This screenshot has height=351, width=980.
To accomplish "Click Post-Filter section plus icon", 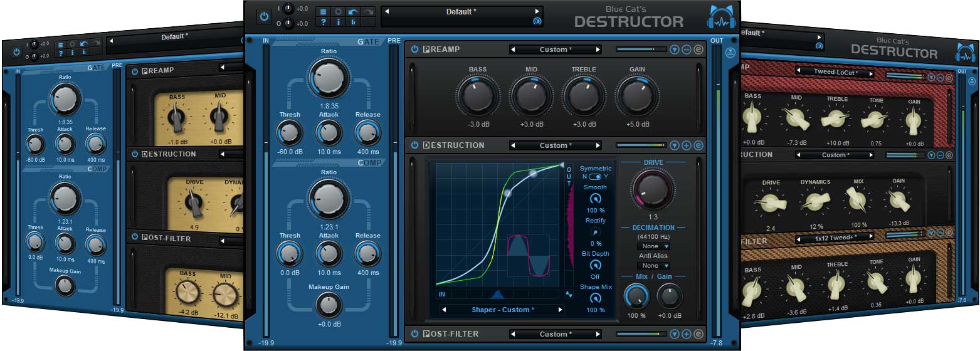I will pos(687,334).
